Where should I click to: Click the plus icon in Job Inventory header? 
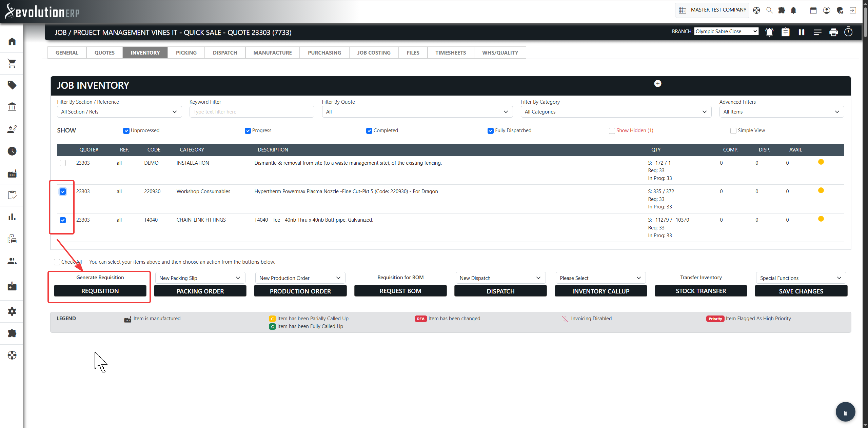(658, 83)
